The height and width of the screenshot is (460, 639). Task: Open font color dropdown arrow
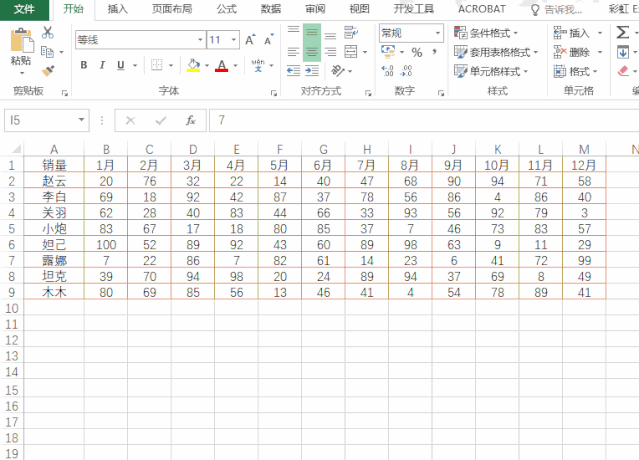coord(236,65)
